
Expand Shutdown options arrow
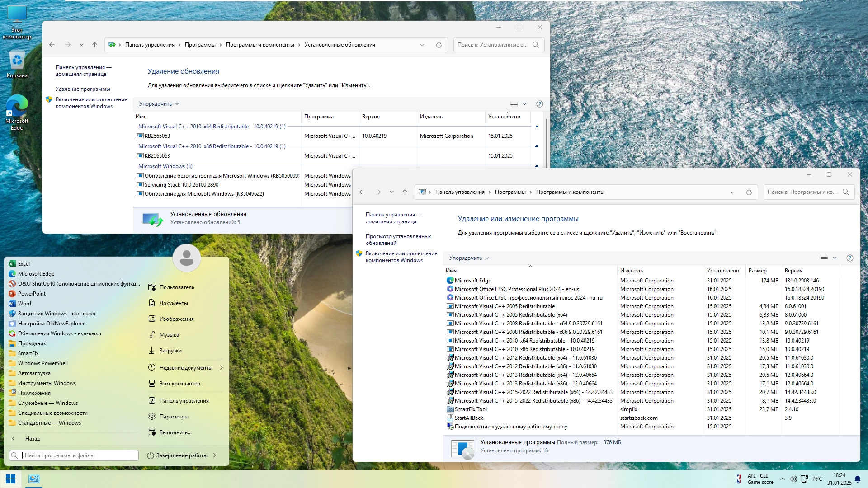pos(215,455)
